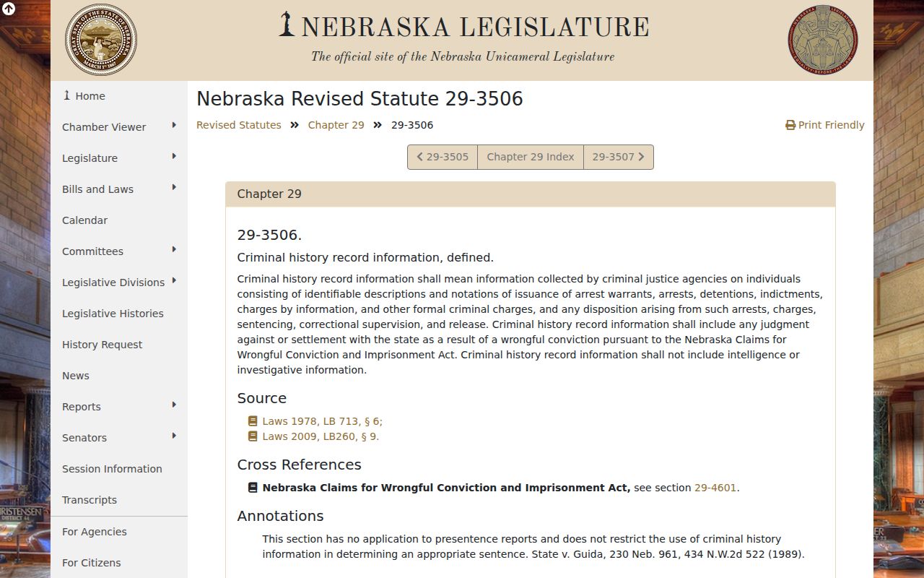The width and height of the screenshot is (924, 578).
Task: Click the printer icon beside Print Friendly
Action: coord(790,125)
